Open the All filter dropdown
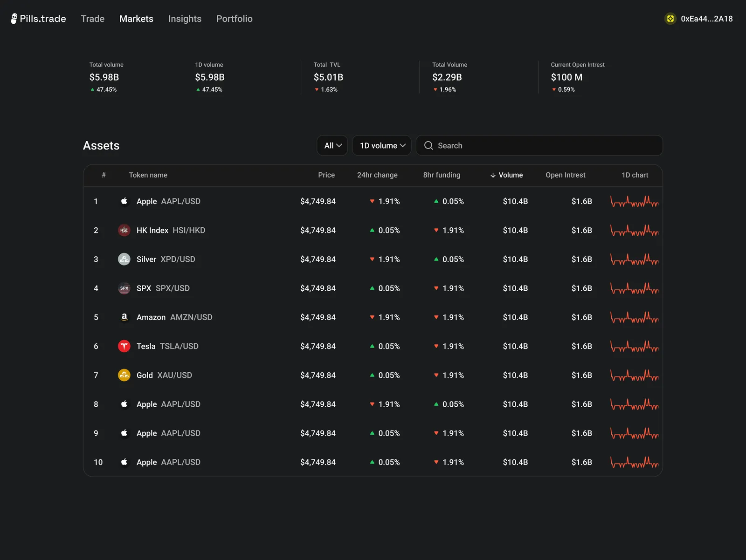Screen dimensions: 746x560 [x=332, y=145]
